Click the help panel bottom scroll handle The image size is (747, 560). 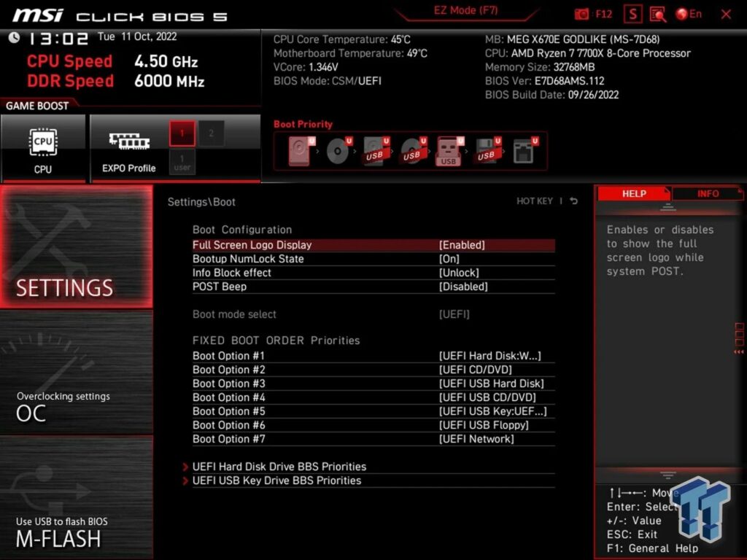668,475
